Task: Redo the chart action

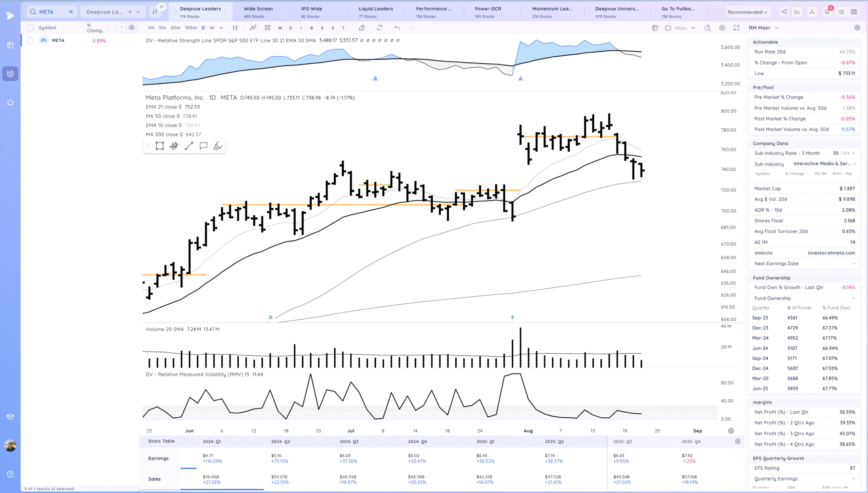Action: click(x=412, y=28)
